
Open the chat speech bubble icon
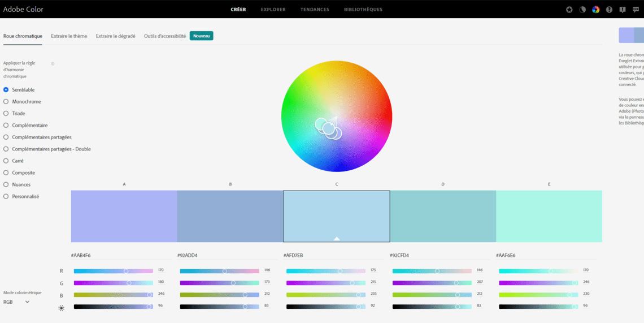636,10
